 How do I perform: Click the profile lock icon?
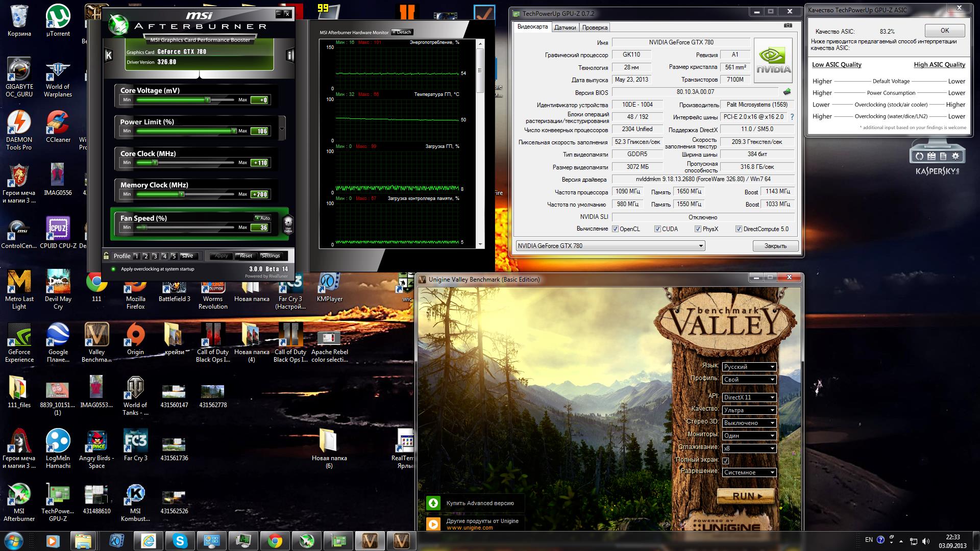(106, 256)
